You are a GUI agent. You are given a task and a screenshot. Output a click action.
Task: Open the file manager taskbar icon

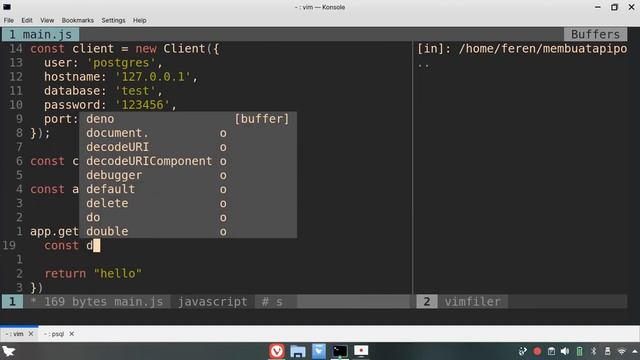coord(298,351)
